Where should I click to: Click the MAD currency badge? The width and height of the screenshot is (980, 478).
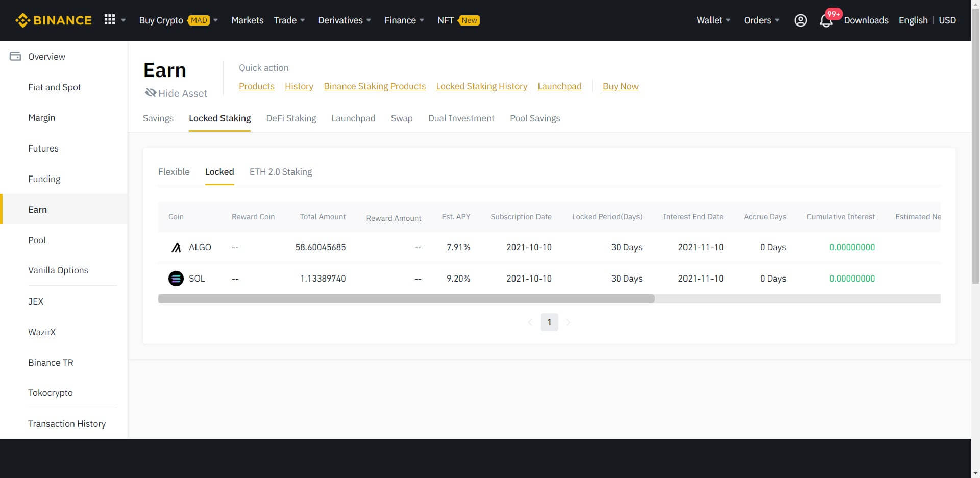(199, 20)
